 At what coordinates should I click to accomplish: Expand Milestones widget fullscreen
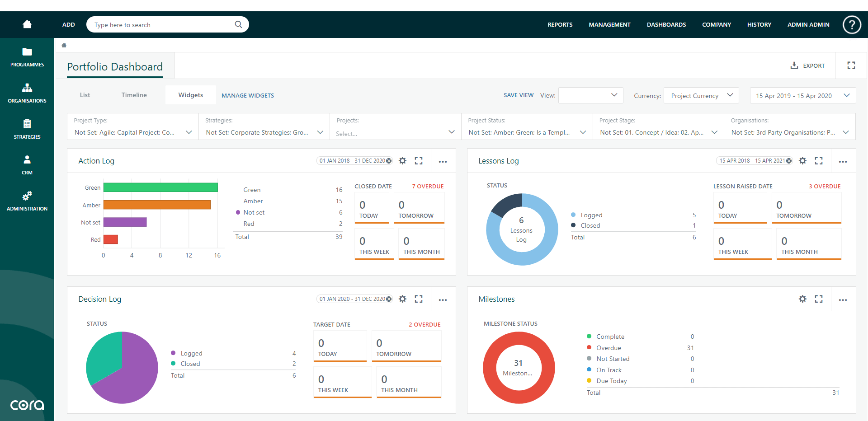[819, 299]
